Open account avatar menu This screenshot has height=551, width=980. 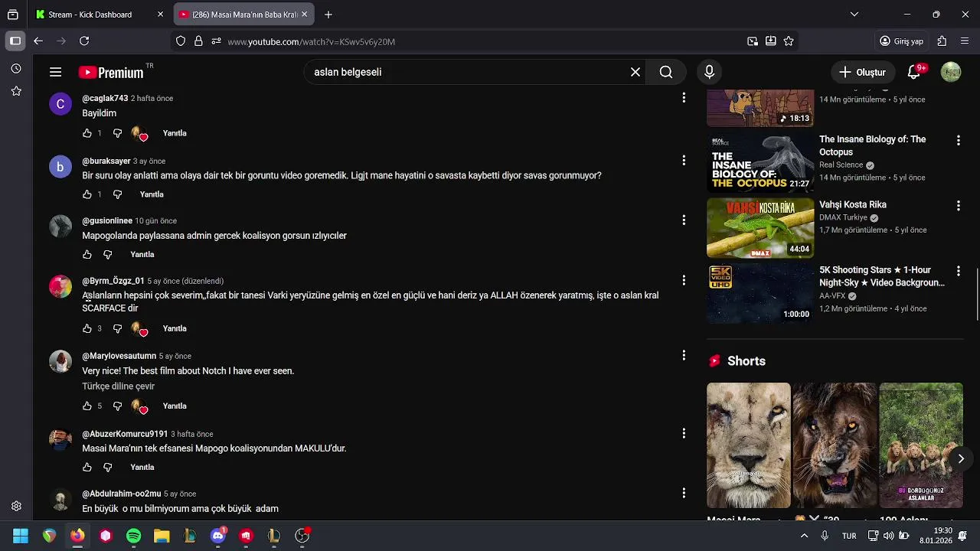951,72
